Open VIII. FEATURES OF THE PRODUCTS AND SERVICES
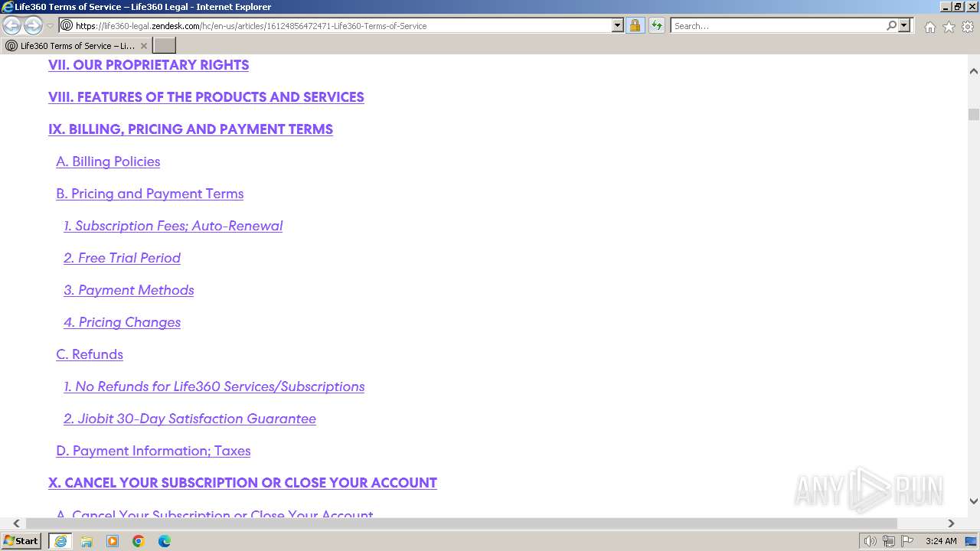The width and height of the screenshot is (980, 551). tap(206, 97)
